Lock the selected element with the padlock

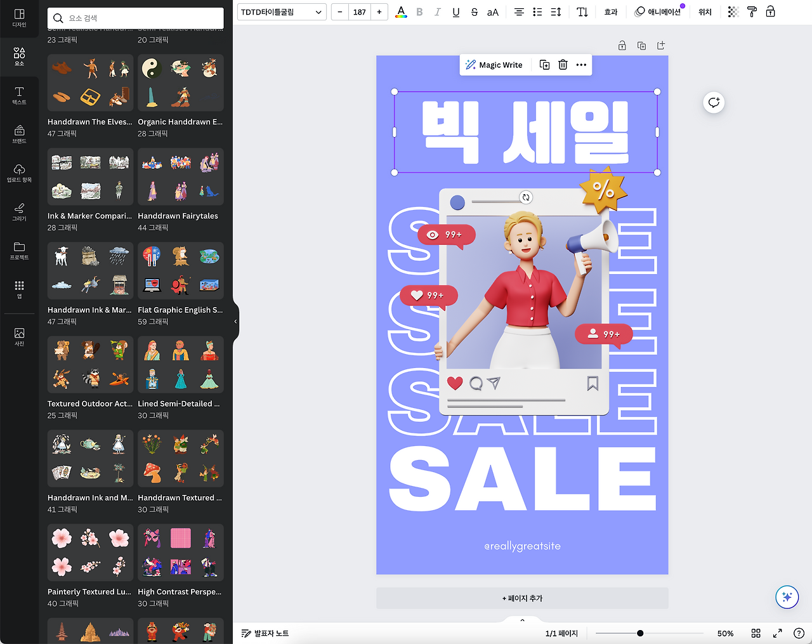click(770, 11)
